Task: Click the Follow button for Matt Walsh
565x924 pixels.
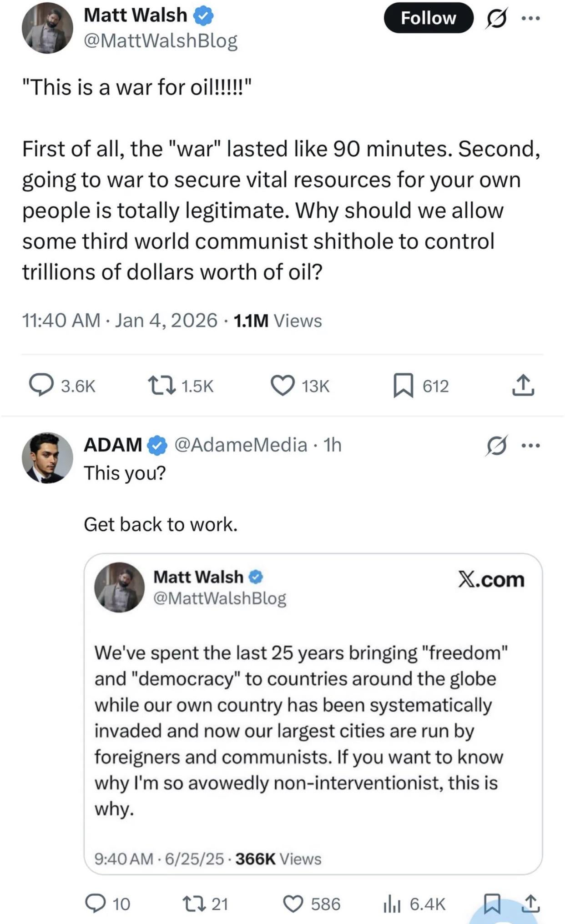Action: click(x=428, y=18)
